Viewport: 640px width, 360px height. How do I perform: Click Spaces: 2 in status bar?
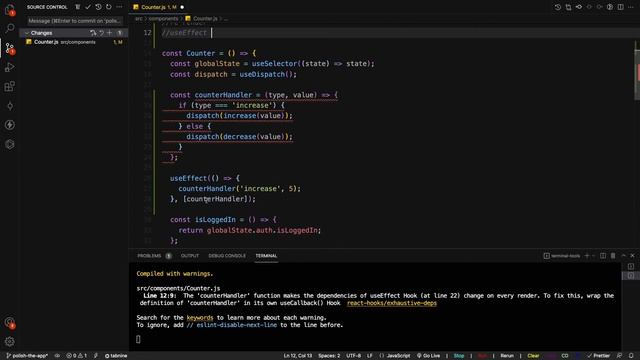click(x=329, y=356)
